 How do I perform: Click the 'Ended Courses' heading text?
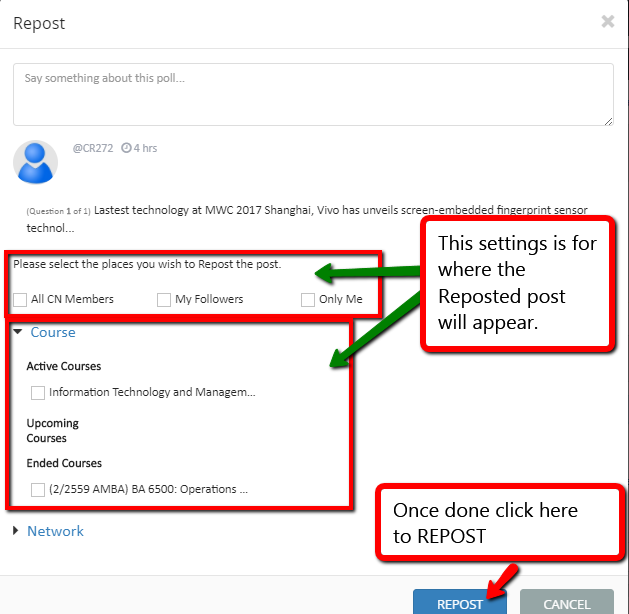click(x=64, y=463)
